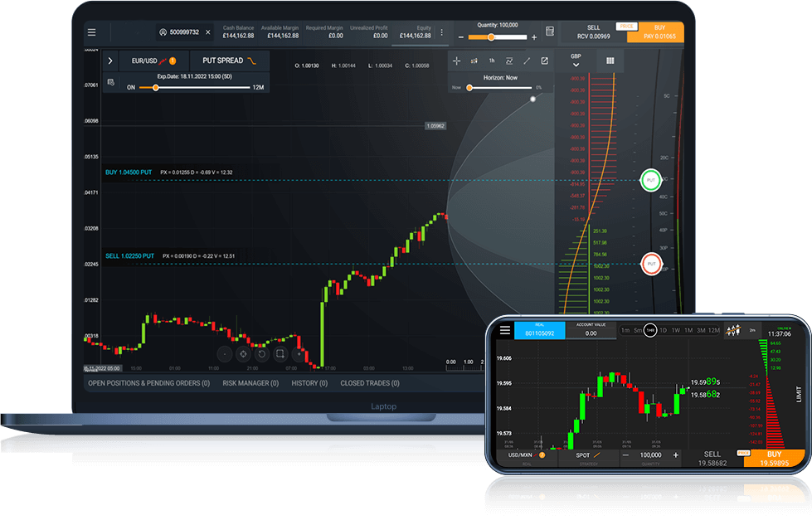
Task: Select the green BUY PUT strike marker
Action: click(x=651, y=180)
